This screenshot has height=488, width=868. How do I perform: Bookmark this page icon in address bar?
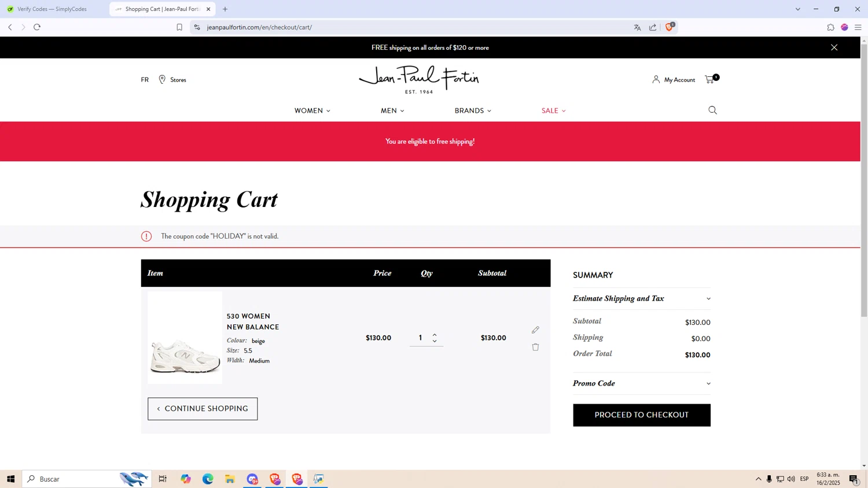pyautogui.click(x=179, y=27)
